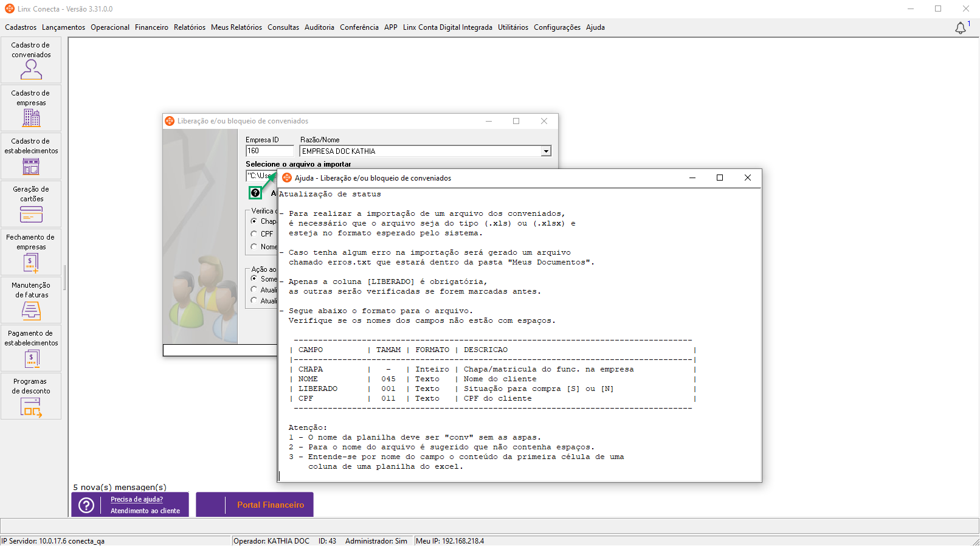
Task: Select the Somente radio option under Ação
Action: coord(254,278)
